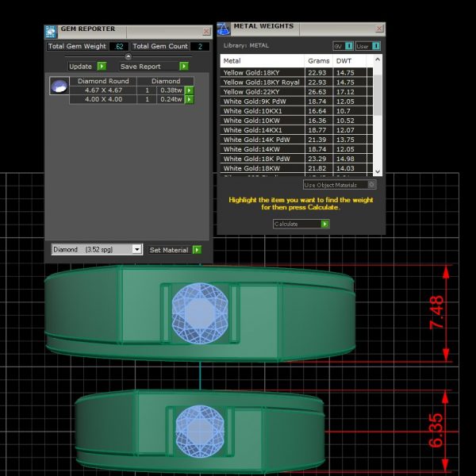Click the 4.00 X 4.00 gem size cell
The height and width of the screenshot is (476, 476).
pos(103,99)
